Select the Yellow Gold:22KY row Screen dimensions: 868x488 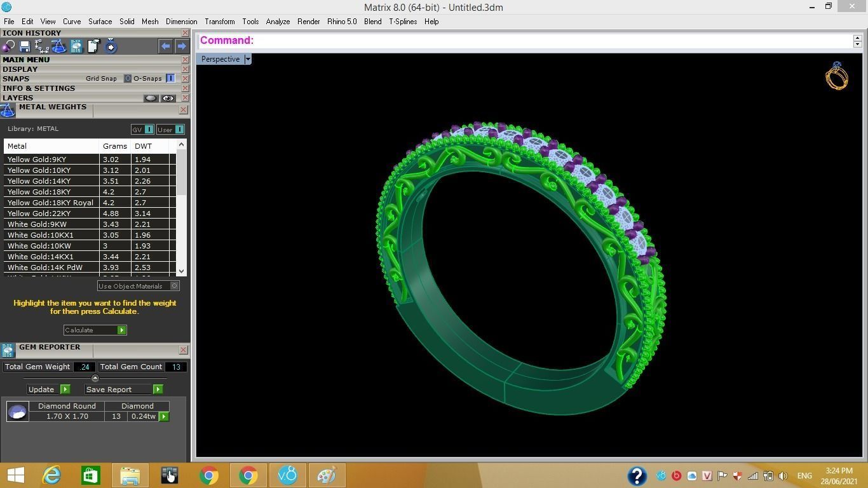pyautogui.click(x=90, y=213)
